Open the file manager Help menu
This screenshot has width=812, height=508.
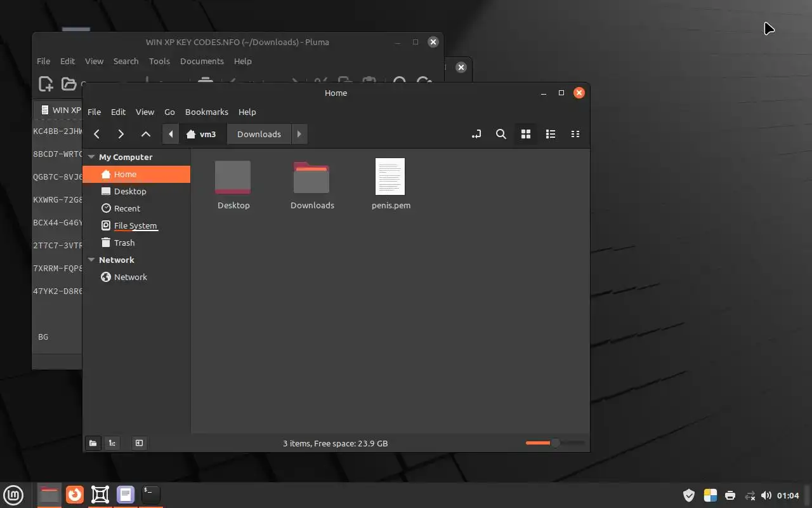point(247,112)
